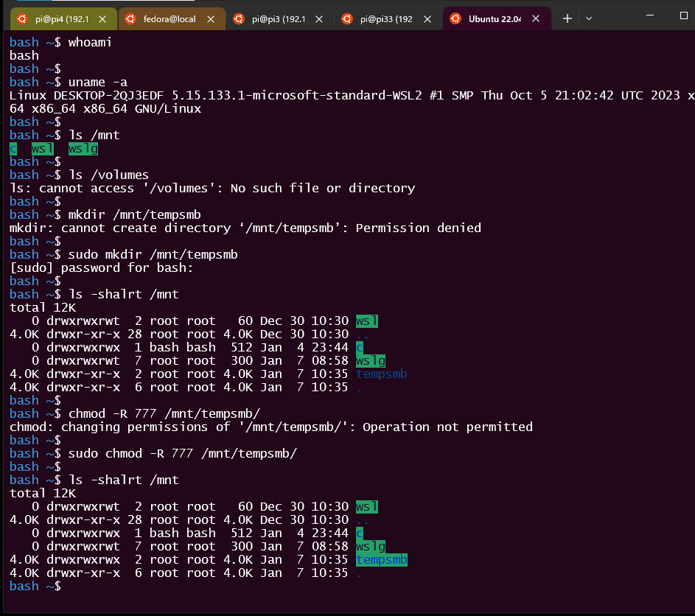Click the highlighted wslg entry in ls output
This screenshot has height=616, width=695.
coord(83,148)
